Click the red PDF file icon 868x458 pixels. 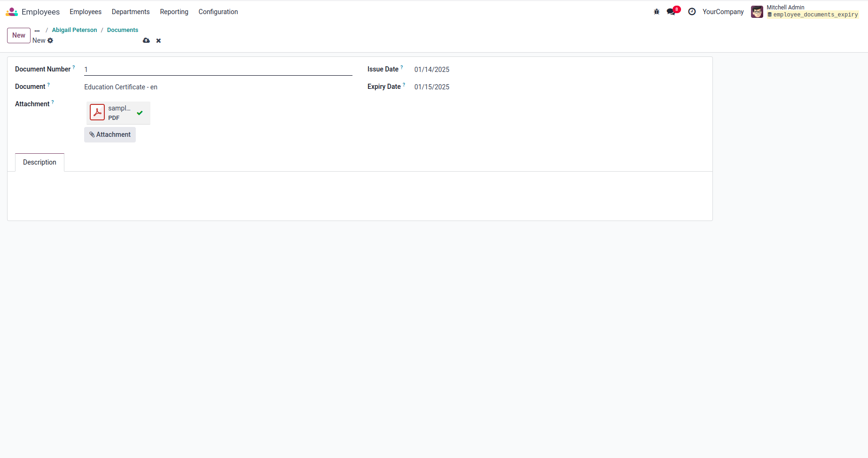(97, 112)
